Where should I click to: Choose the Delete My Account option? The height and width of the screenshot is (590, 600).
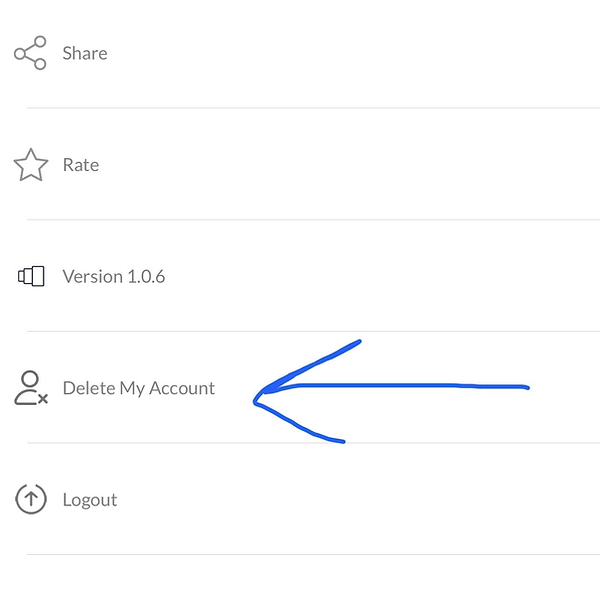tap(139, 388)
